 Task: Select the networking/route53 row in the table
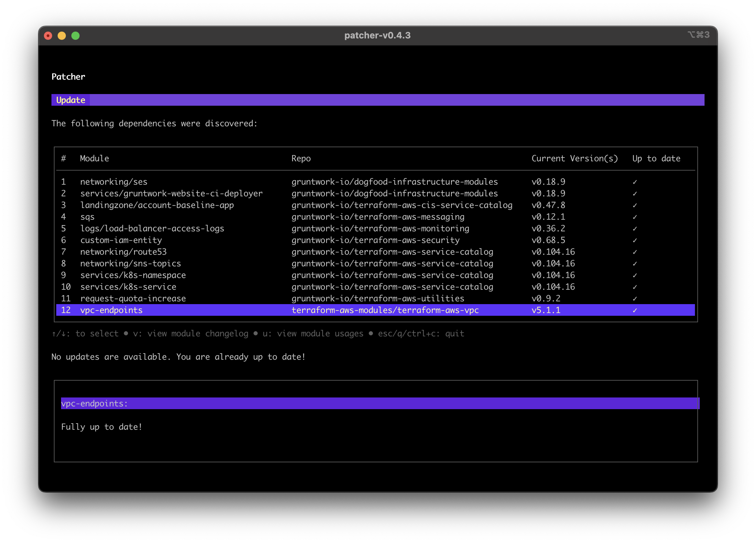[123, 252]
